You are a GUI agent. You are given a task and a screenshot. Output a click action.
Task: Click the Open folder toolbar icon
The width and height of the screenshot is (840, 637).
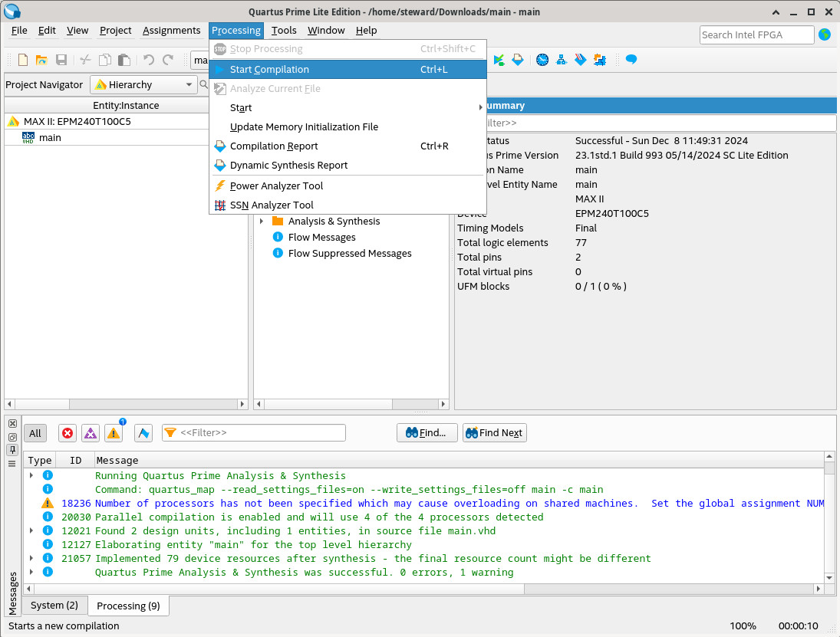pos(41,60)
